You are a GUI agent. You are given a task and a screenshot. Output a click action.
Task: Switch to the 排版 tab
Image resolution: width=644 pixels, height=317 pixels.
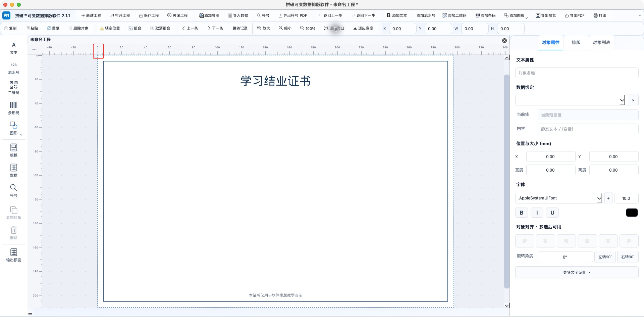(576, 43)
